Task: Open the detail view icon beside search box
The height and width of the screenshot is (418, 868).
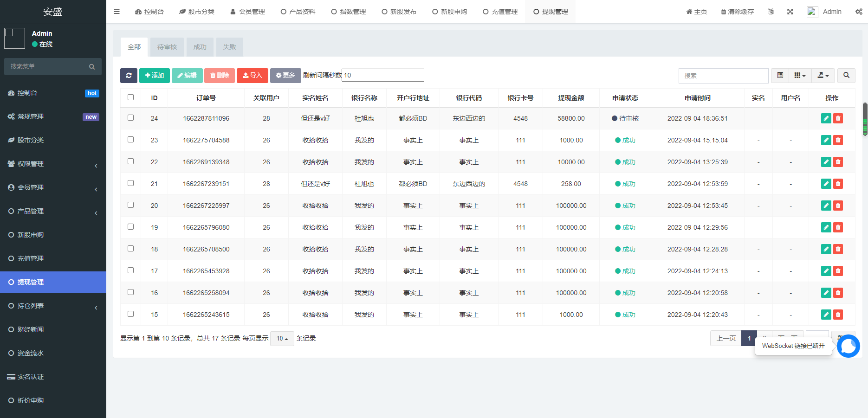Action: pyautogui.click(x=780, y=75)
